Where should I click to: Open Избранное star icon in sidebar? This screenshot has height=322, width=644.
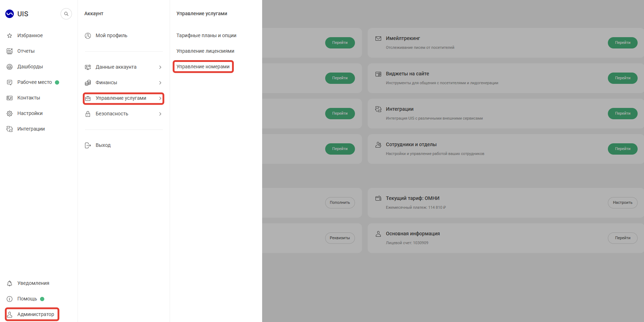pos(10,35)
